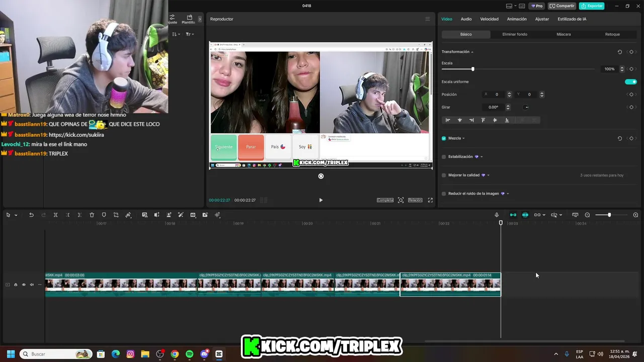Expand the Estabilización options arrow
The image size is (644, 362).
pyautogui.click(x=481, y=157)
